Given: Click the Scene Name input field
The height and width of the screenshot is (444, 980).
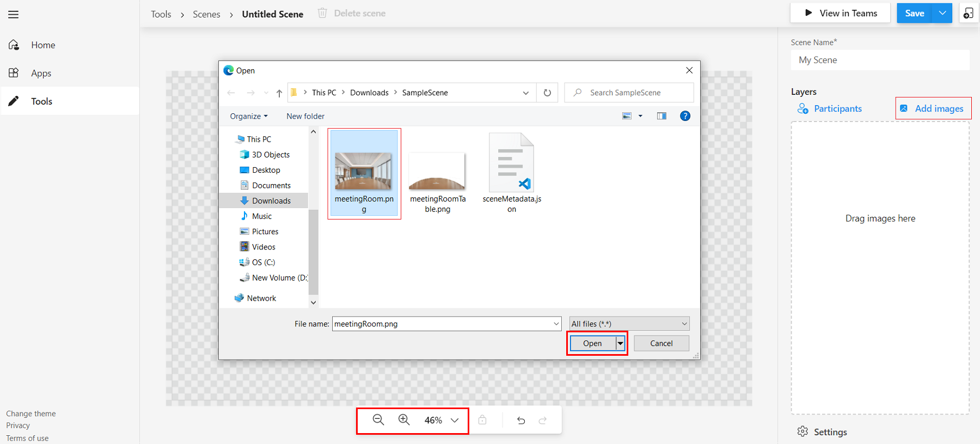Looking at the screenshot, I should point(880,60).
